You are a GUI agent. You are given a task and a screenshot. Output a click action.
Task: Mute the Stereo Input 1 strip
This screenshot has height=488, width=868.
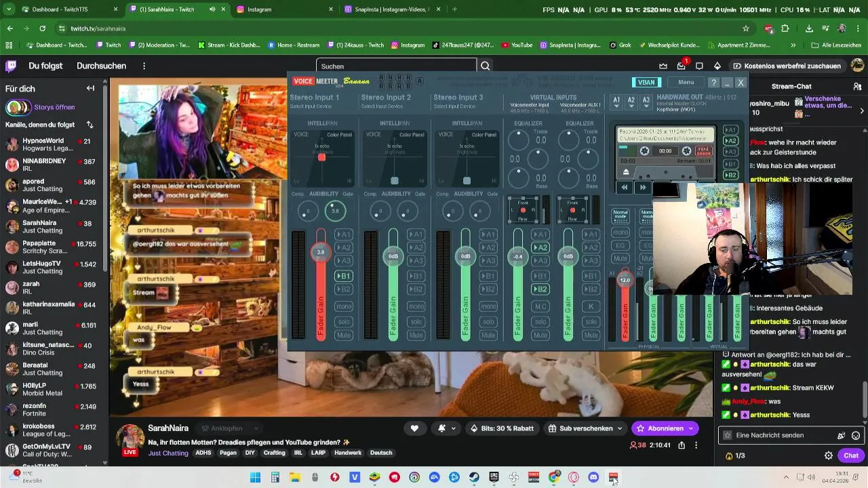coord(344,335)
